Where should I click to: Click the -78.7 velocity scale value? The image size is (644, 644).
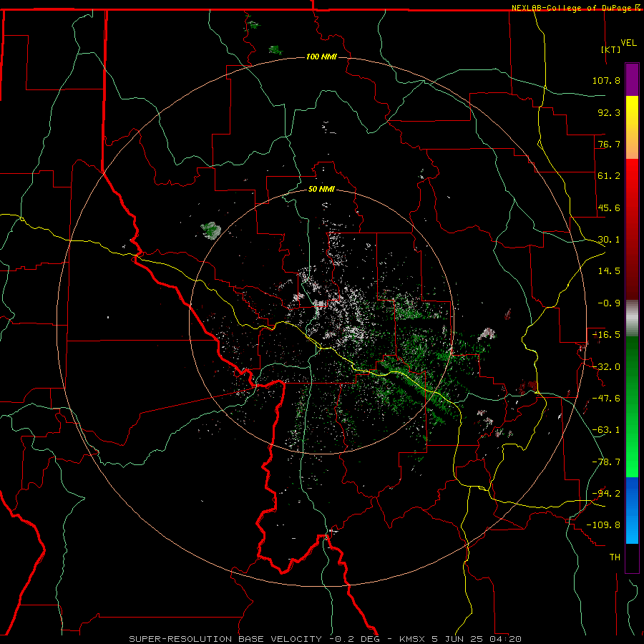pos(606,462)
